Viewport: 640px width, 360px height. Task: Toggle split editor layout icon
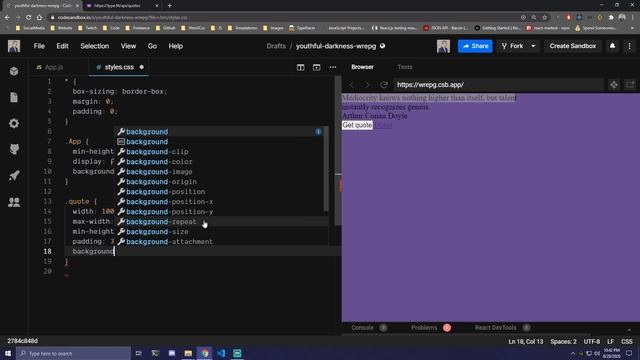tap(300, 67)
